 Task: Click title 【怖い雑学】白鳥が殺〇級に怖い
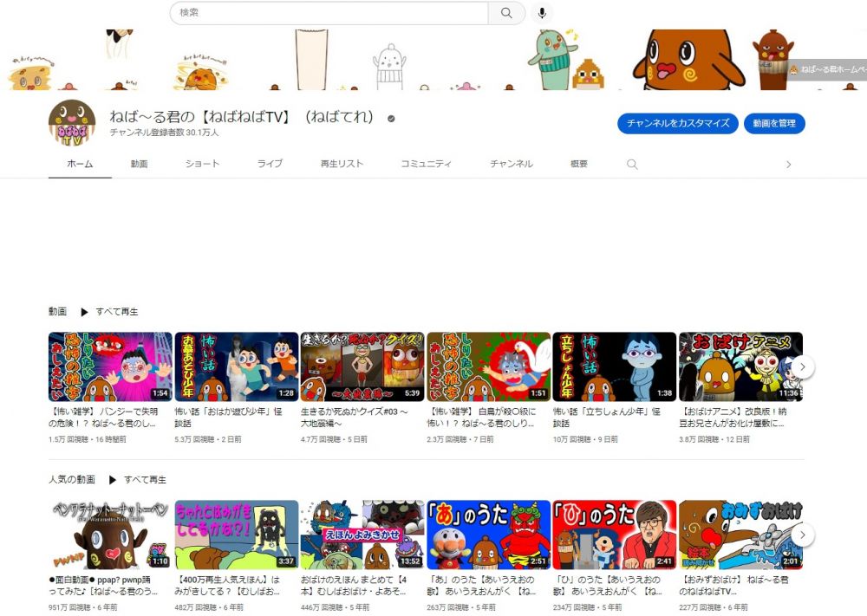481,417
